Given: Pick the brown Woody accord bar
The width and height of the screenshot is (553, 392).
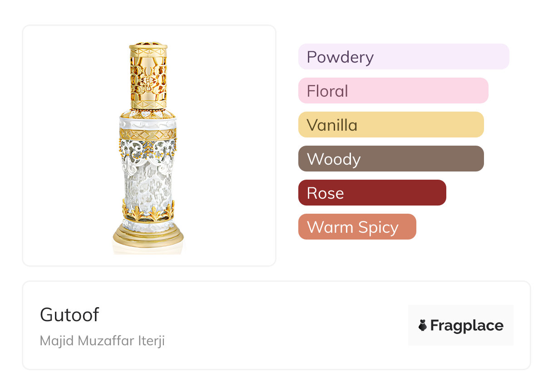Looking at the screenshot, I should 390,159.
